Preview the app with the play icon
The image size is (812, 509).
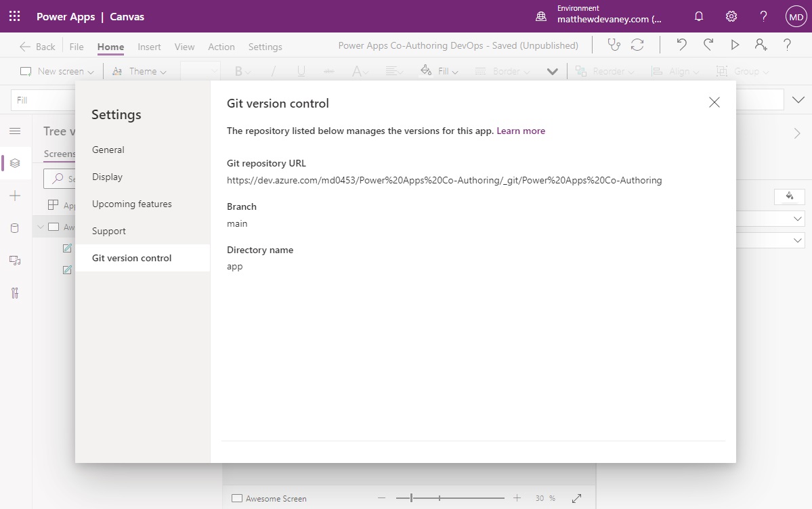(735, 46)
